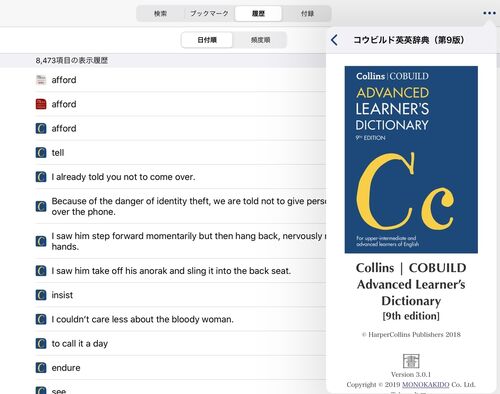
Task: Click the COBUILD icon beside insist
Action: point(41,295)
